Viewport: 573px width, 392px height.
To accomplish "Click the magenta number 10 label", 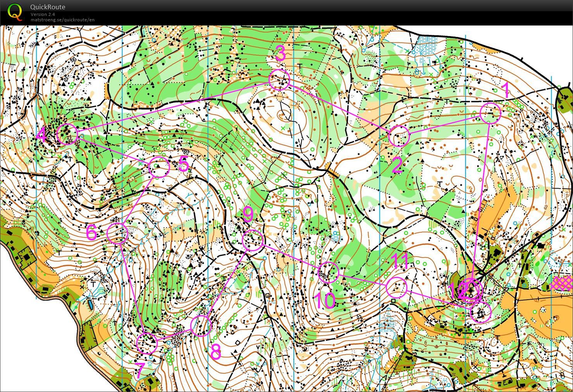I will 325,300.
